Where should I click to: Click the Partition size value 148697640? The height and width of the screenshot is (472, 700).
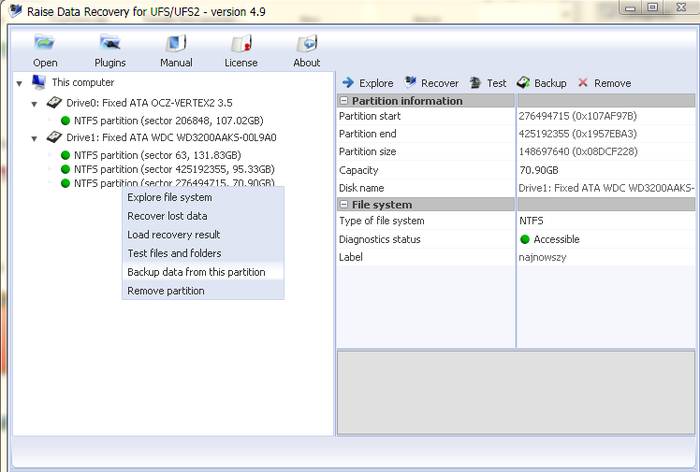(x=578, y=152)
